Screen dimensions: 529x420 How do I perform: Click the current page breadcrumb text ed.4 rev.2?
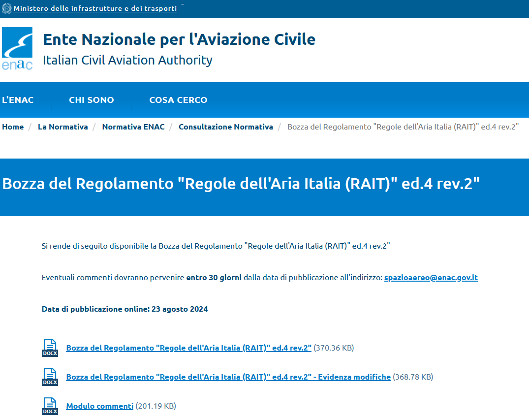point(403,127)
